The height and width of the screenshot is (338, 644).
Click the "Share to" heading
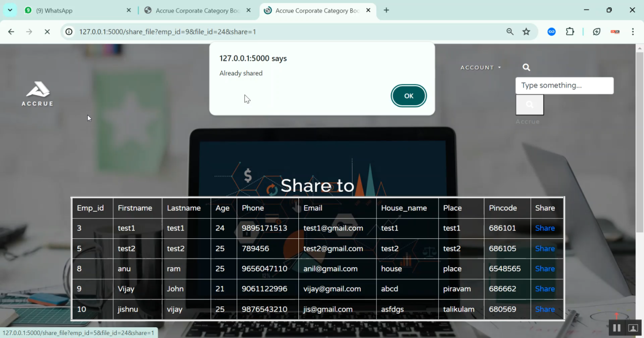click(x=317, y=185)
